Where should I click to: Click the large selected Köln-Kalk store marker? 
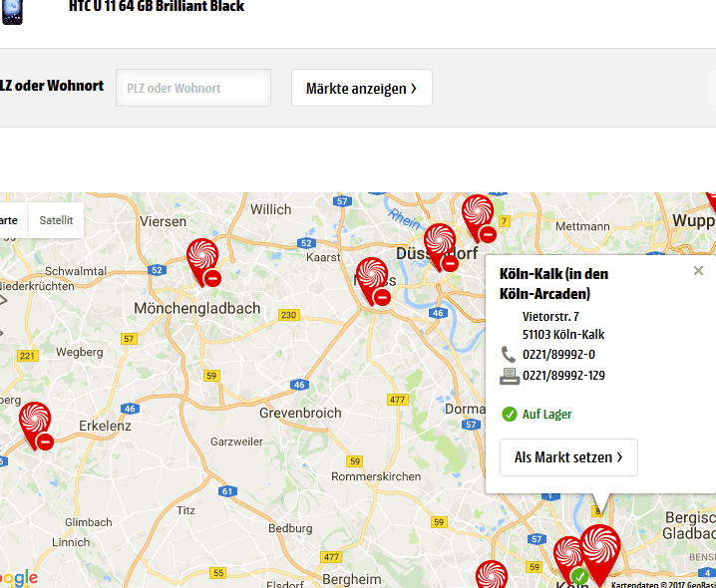coord(600,554)
